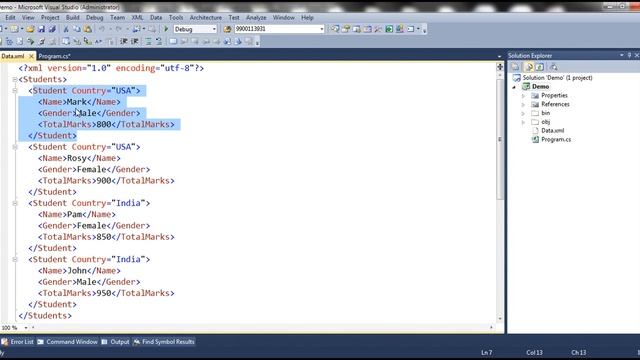
Task: Collapse the Demo project node
Action: coord(514,87)
